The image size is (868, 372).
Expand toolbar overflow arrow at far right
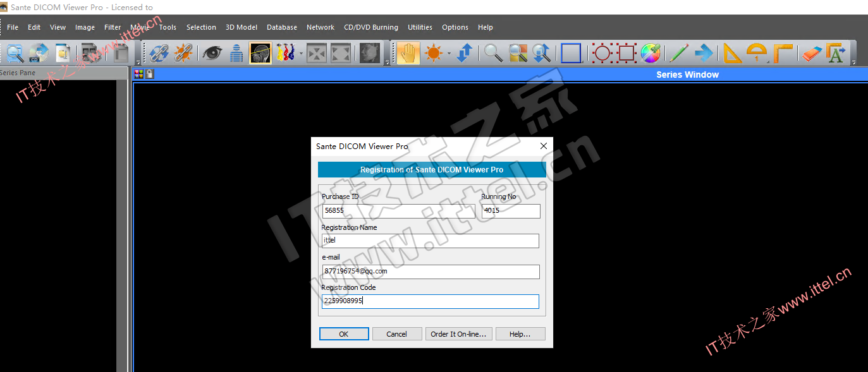(853, 63)
